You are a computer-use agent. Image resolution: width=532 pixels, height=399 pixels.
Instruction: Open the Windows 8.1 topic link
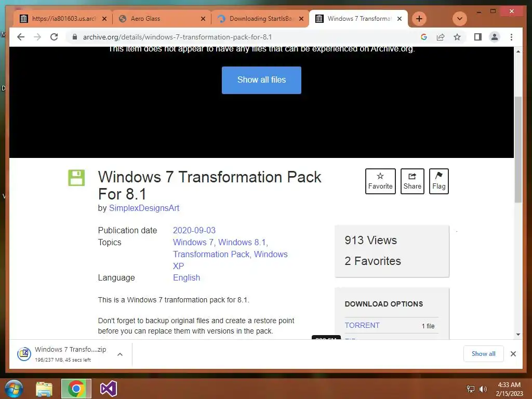click(x=242, y=242)
